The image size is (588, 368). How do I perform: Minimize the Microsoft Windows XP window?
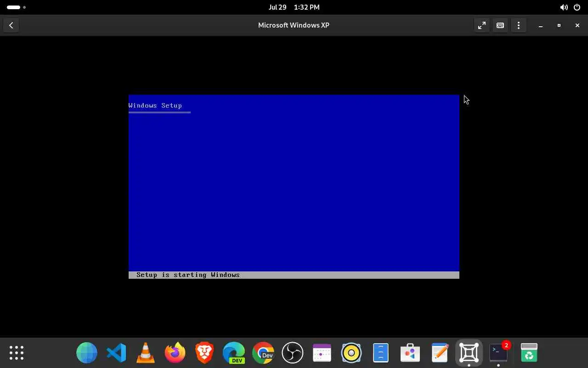tap(541, 25)
